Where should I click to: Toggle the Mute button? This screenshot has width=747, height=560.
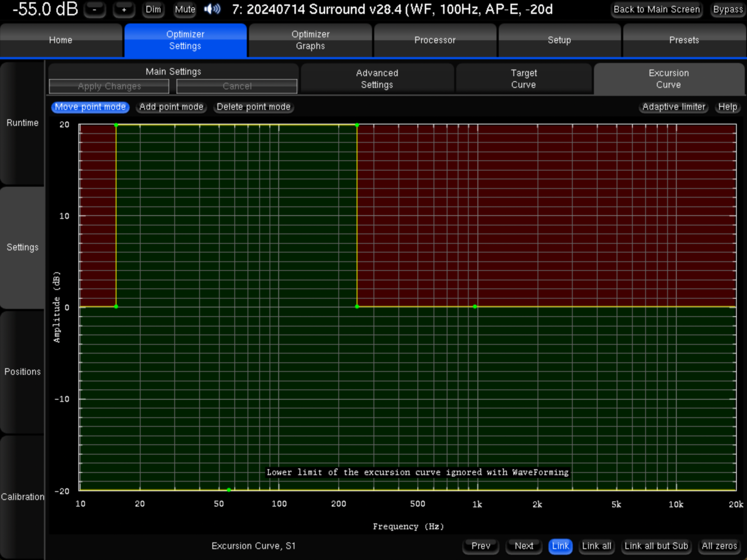pyautogui.click(x=185, y=9)
